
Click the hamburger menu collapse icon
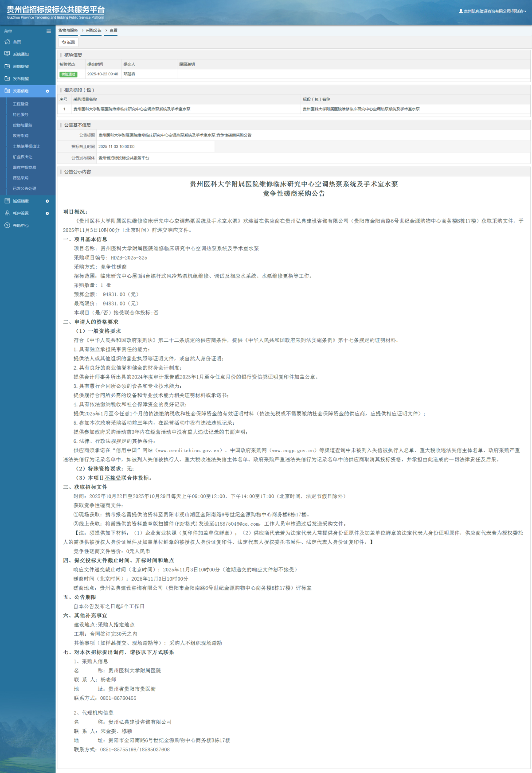(x=49, y=31)
